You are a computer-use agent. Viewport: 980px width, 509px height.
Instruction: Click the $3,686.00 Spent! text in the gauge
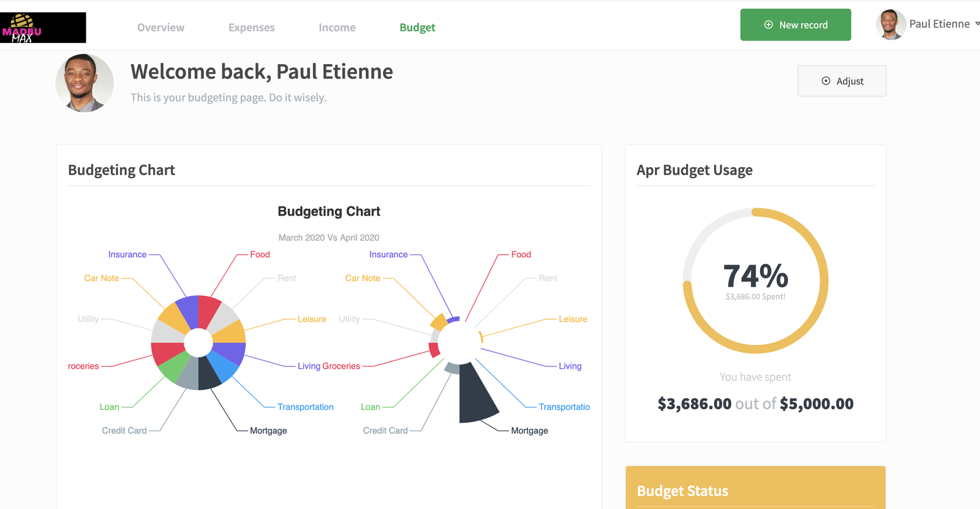[x=756, y=296]
